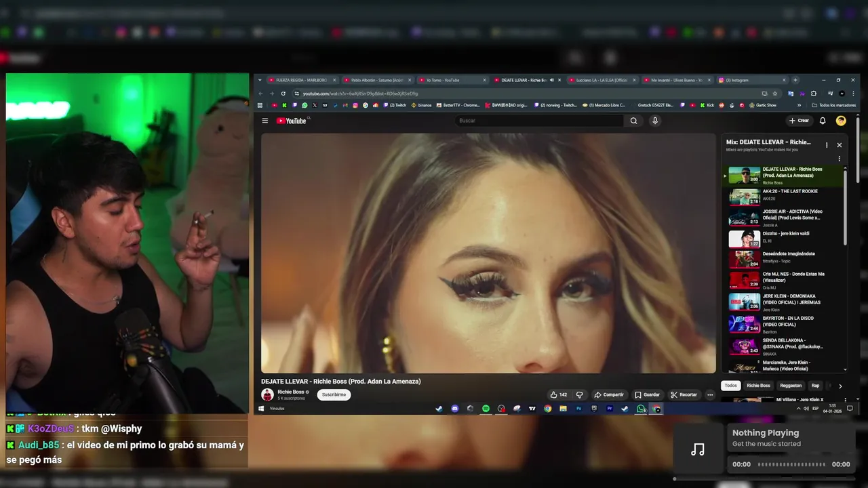The height and width of the screenshot is (488, 868).
Task: Play Distrito - jere klein valdi from playlist
Action: (784, 239)
